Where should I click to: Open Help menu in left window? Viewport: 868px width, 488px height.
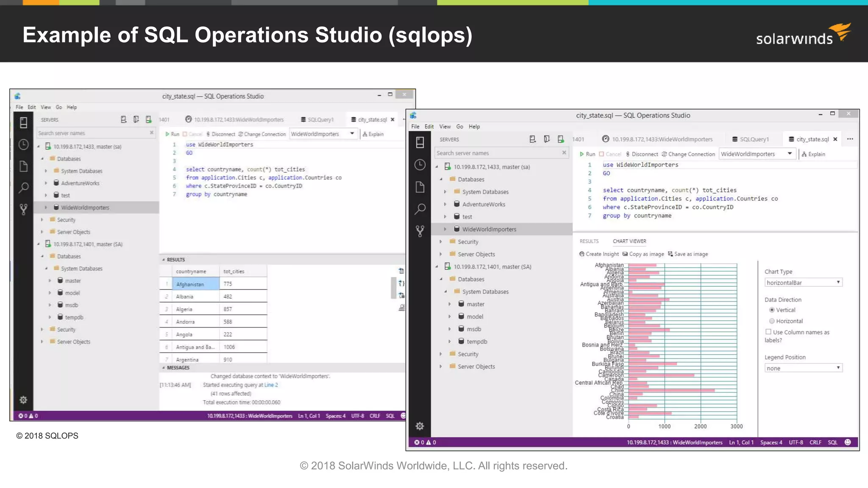pyautogui.click(x=72, y=107)
